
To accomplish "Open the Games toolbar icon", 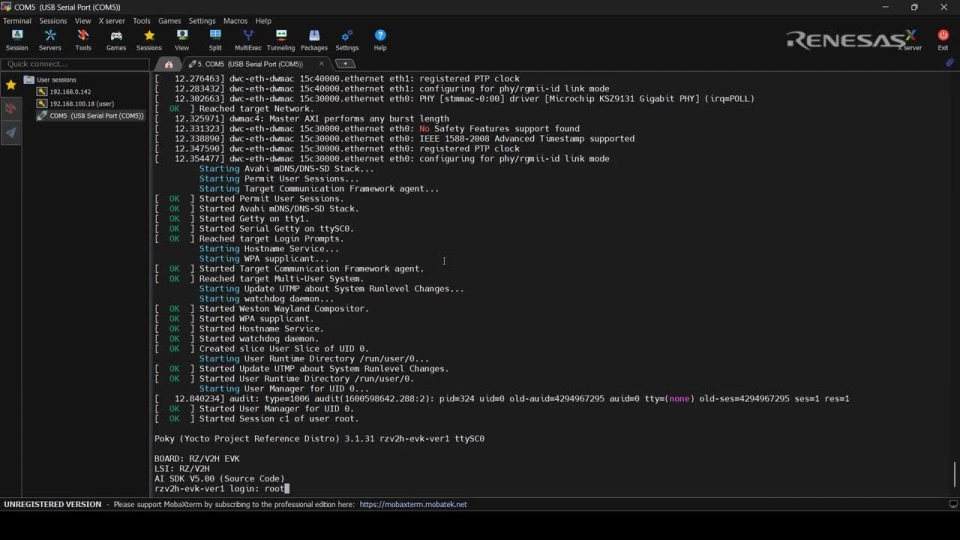I will coord(116,40).
